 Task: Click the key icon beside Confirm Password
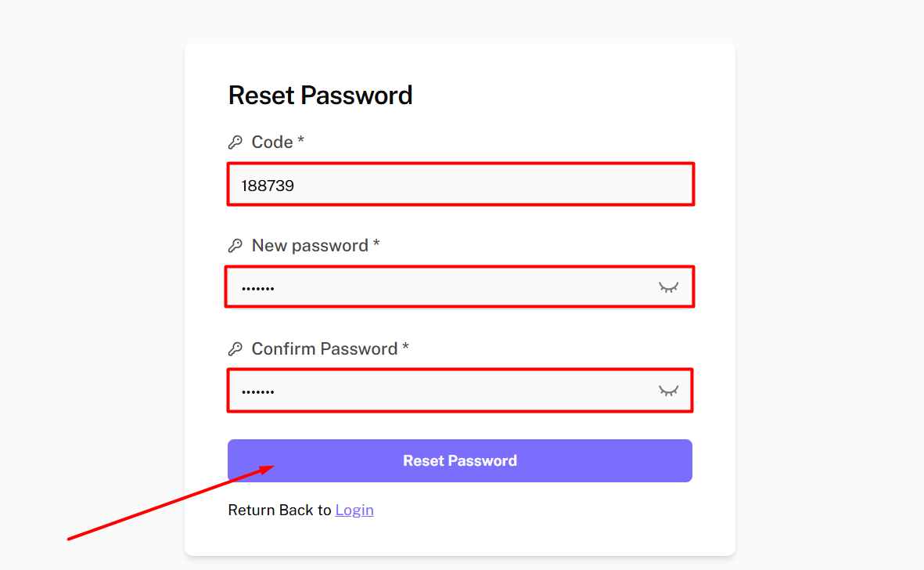click(235, 349)
